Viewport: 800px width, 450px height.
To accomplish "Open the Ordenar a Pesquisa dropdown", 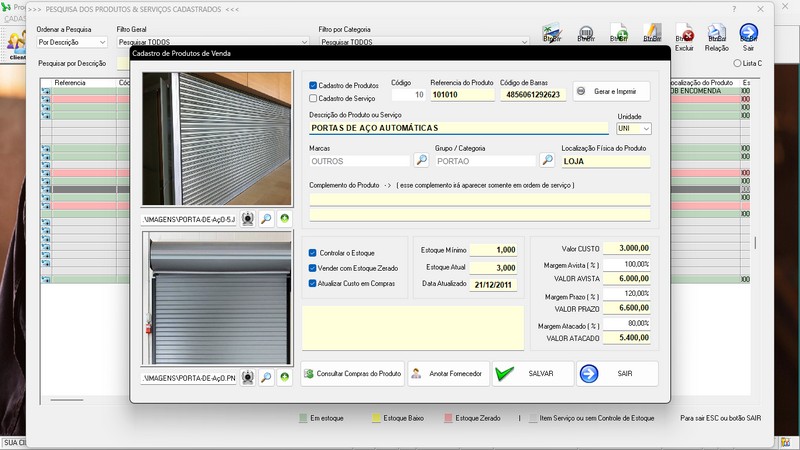I will 102,42.
